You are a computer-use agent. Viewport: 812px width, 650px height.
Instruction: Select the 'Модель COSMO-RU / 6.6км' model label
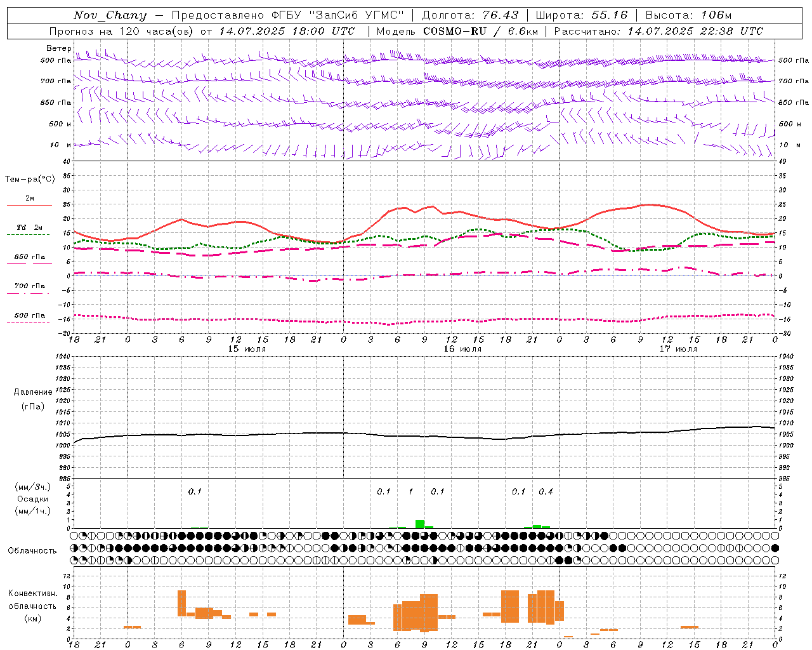457,31
